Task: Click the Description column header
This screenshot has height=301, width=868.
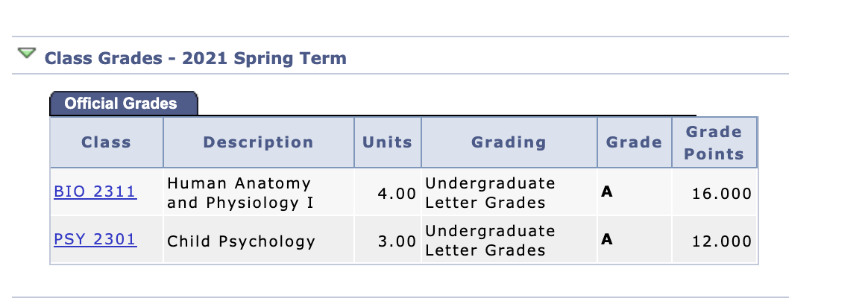Action: (x=259, y=142)
